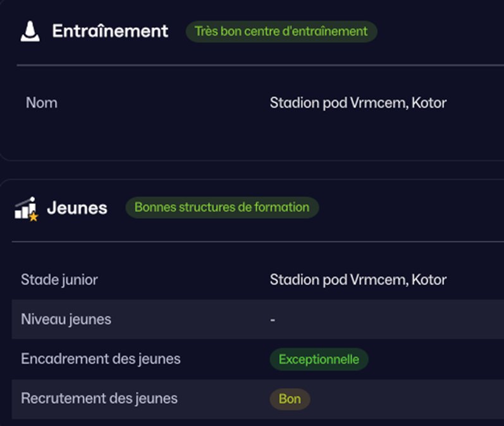504x426 pixels.
Task: Click the dash value for Niveau jeunes
Action: [x=273, y=320]
